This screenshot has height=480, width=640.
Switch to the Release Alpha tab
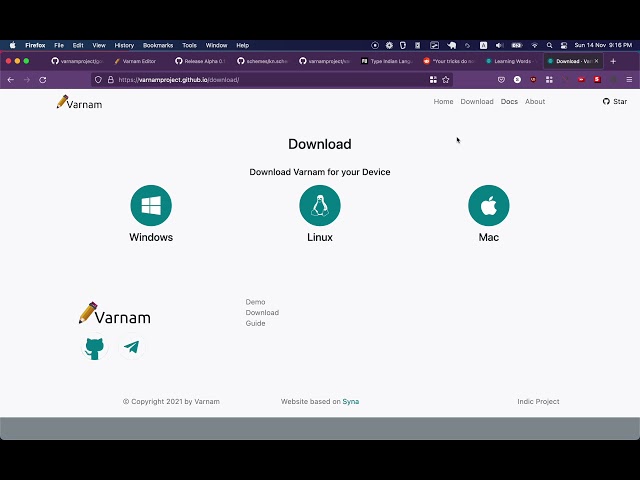click(x=200, y=61)
